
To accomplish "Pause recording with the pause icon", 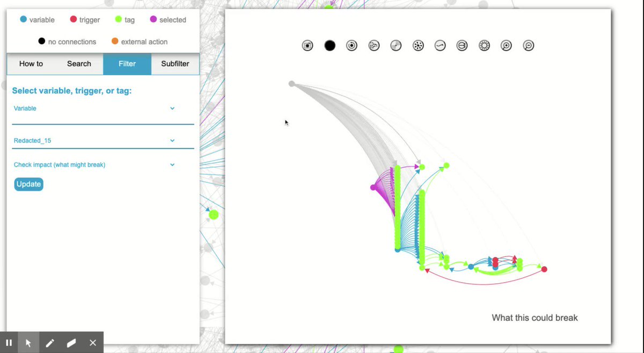I will pyautogui.click(x=9, y=342).
